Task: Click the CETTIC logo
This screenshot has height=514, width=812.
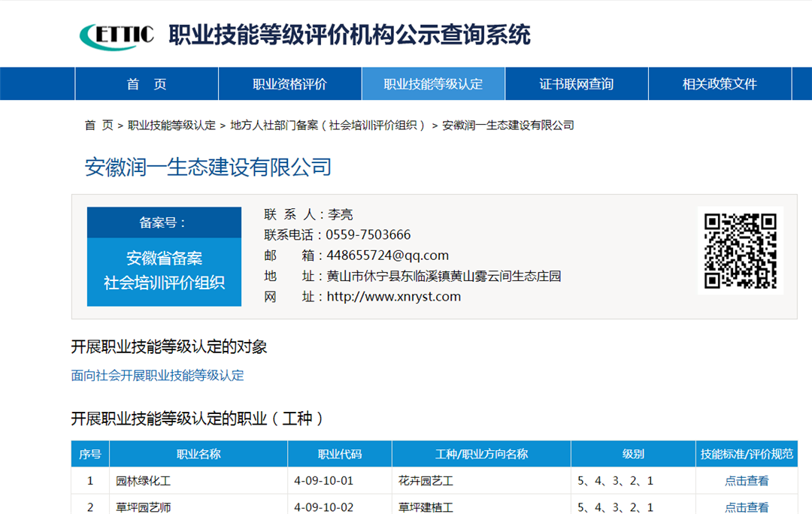Action: click(117, 36)
